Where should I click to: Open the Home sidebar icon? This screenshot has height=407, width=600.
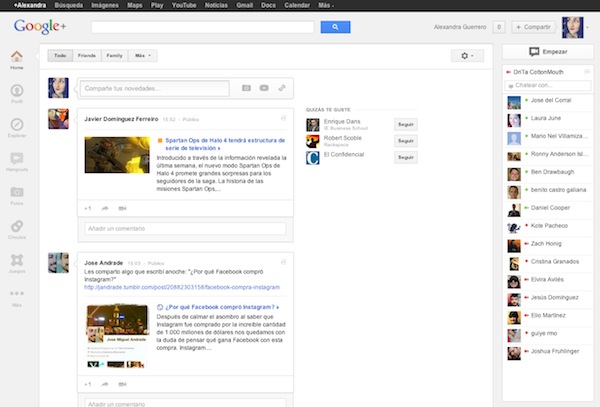click(17, 60)
